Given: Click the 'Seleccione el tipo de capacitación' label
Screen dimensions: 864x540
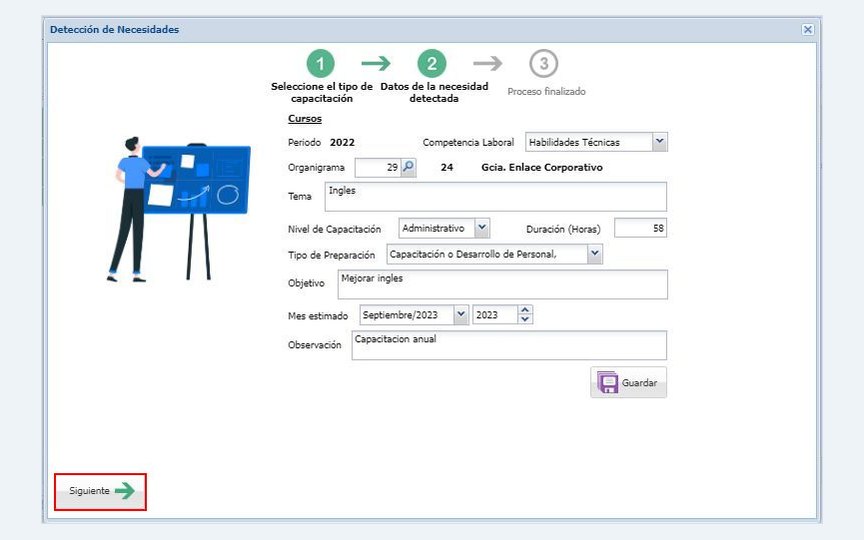Looking at the screenshot, I should 322,93.
